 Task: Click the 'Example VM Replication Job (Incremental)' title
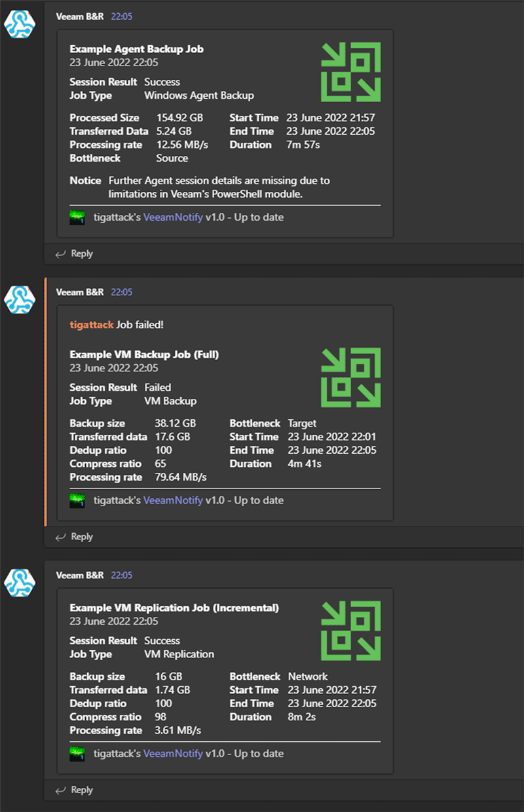(x=174, y=608)
